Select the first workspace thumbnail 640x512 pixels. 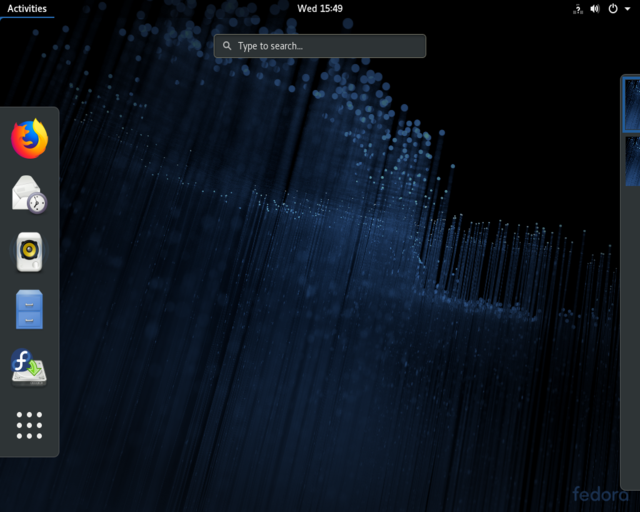(632, 105)
